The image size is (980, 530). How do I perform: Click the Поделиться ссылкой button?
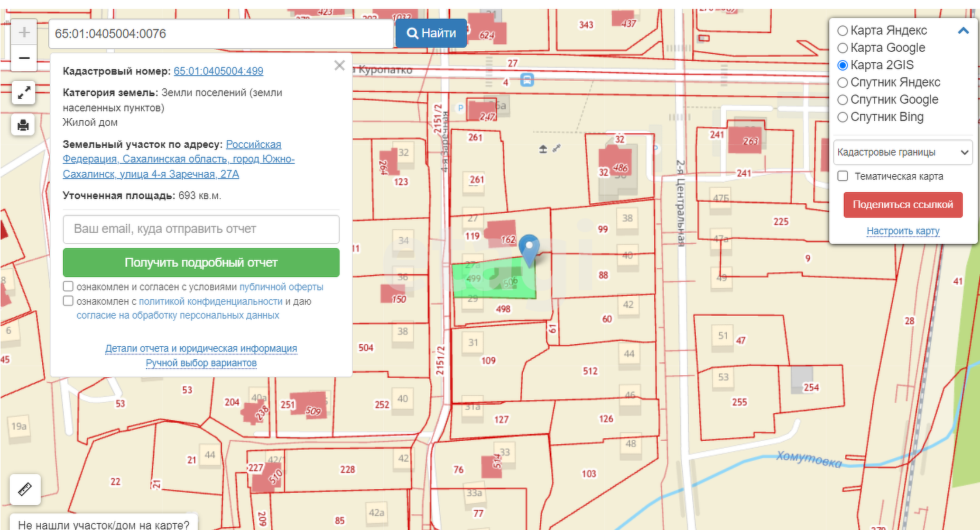coord(903,205)
